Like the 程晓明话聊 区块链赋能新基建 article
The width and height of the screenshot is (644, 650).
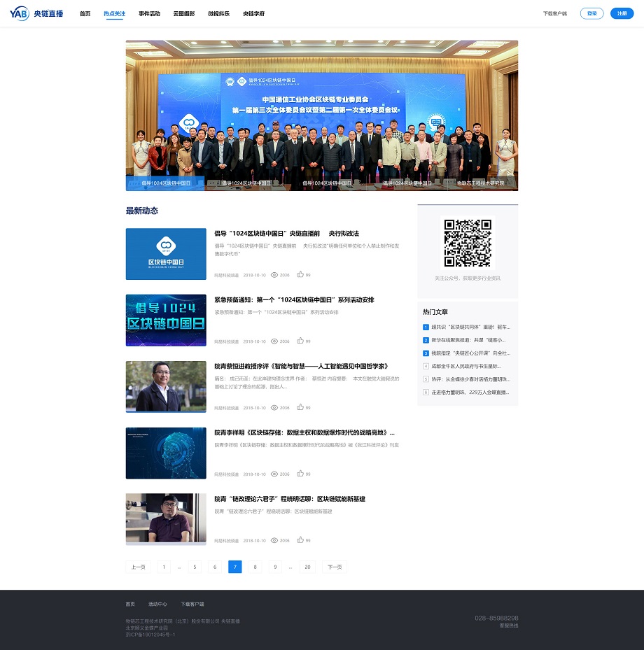[300, 539]
